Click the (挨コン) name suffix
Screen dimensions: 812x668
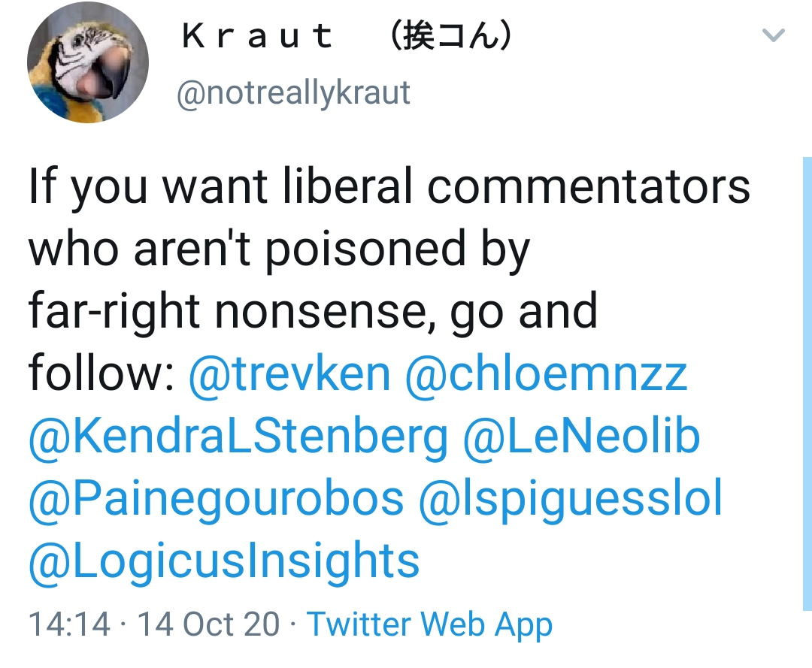pos(451,36)
